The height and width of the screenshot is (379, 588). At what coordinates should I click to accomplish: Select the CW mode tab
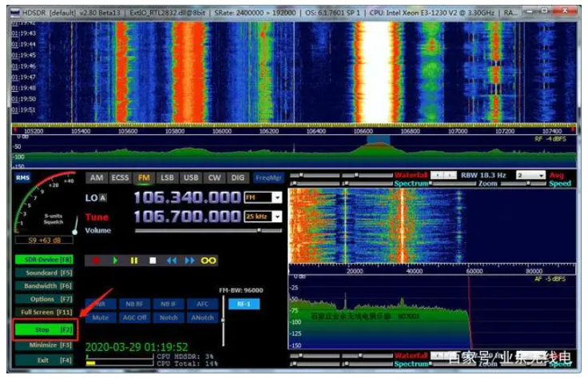tap(215, 178)
